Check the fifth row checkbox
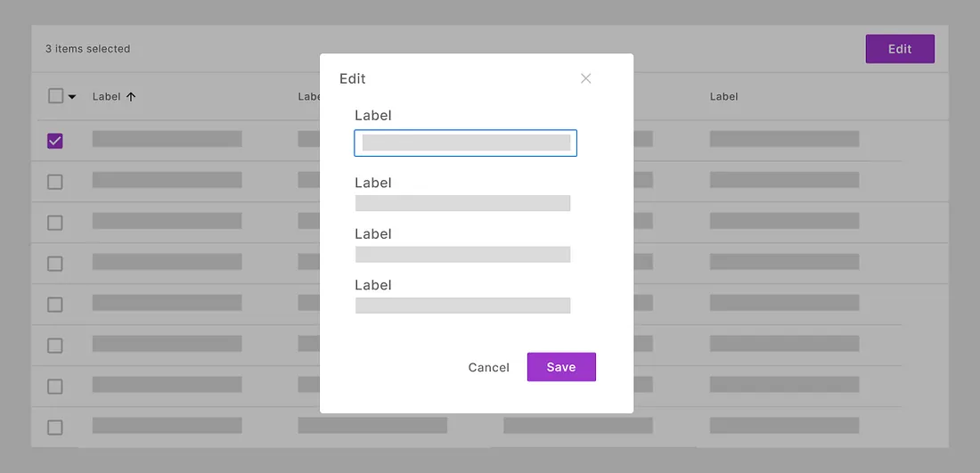This screenshot has width=980, height=473. pyautogui.click(x=55, y=305)
